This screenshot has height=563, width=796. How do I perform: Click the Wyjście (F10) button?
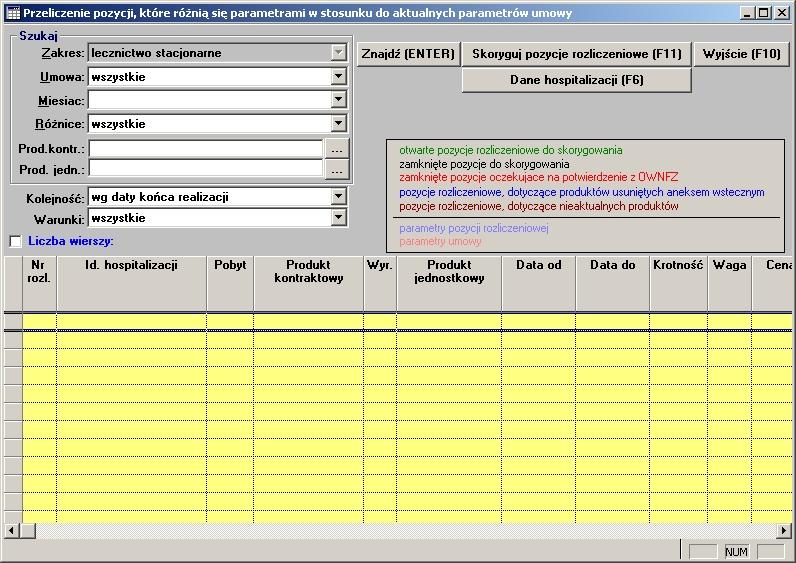pyautogui.click(x=742, y=54)
